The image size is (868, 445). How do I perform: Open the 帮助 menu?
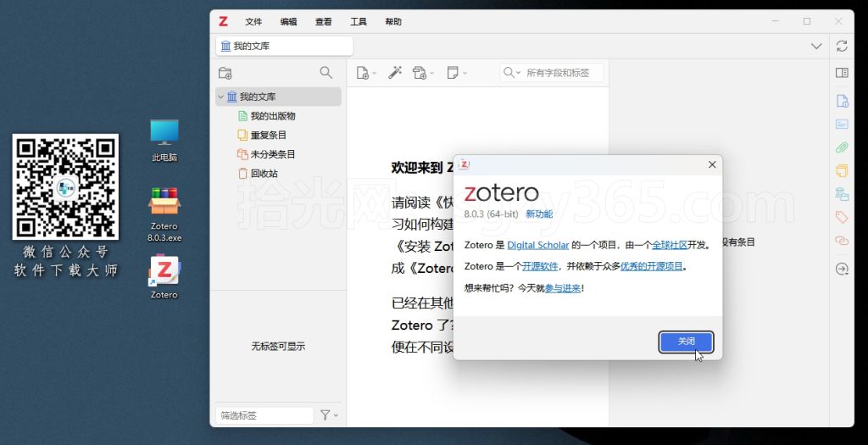click(x=393, y=21)
